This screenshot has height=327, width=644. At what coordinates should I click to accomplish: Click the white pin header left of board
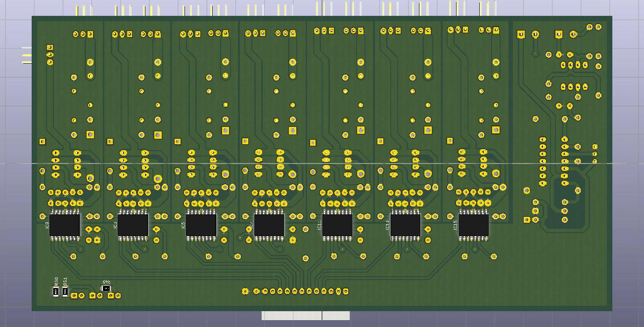(27, 55)
